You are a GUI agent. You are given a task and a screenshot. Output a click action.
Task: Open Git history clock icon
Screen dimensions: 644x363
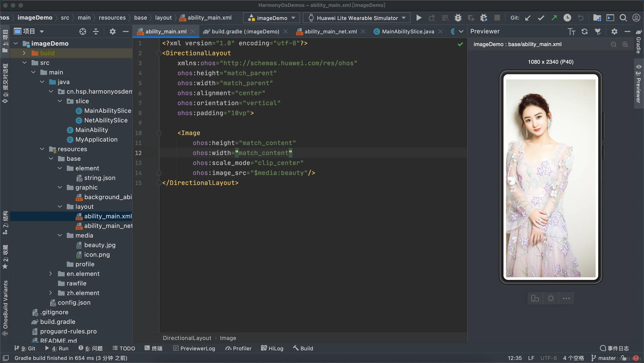click(x=567, y=18)
